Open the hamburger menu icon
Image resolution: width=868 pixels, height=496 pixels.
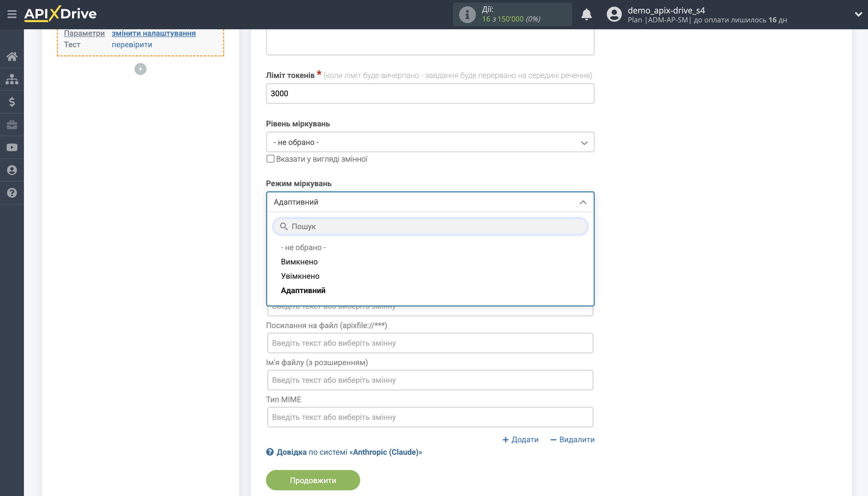coord(12,14)
